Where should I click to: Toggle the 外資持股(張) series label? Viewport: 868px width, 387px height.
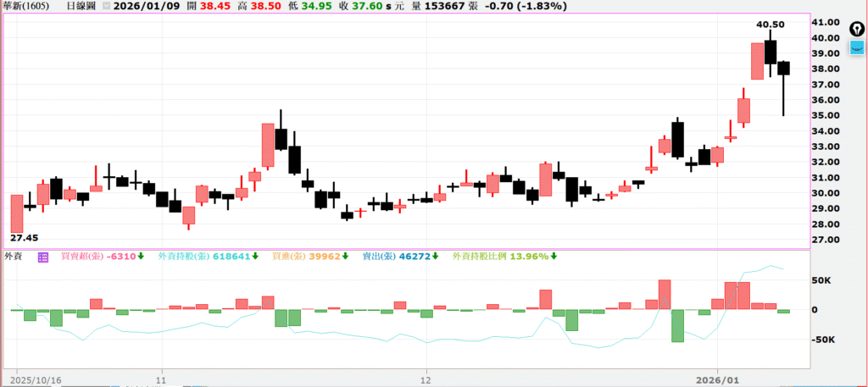[x=185, y=256]
